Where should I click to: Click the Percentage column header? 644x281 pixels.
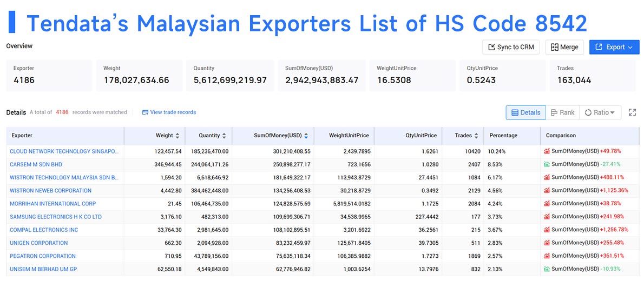(512, 136)
